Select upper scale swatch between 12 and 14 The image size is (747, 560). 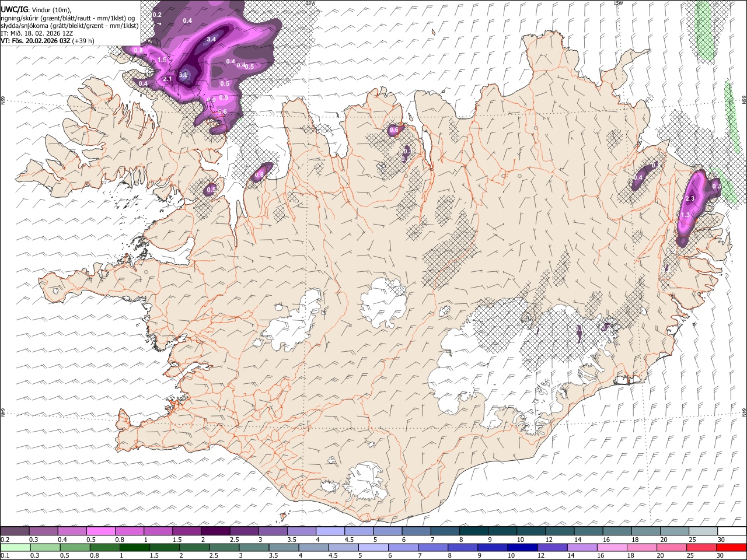560,531
